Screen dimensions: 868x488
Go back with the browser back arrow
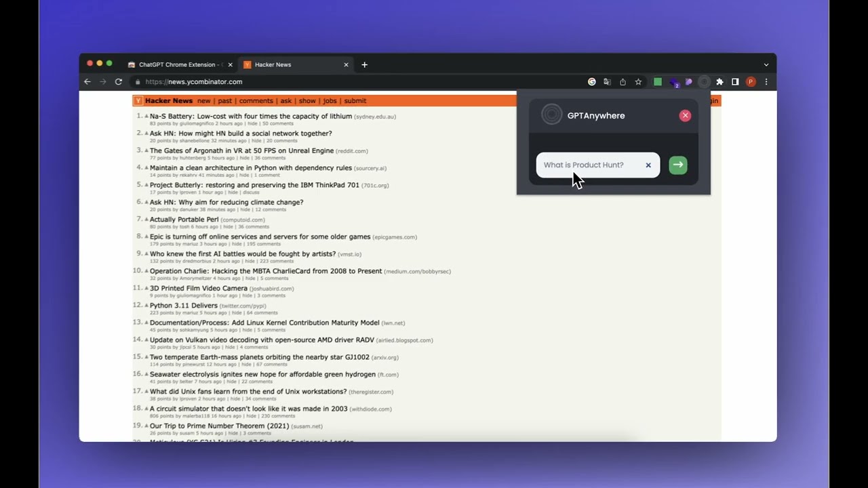pyautogui.click(x=87, y=82)
